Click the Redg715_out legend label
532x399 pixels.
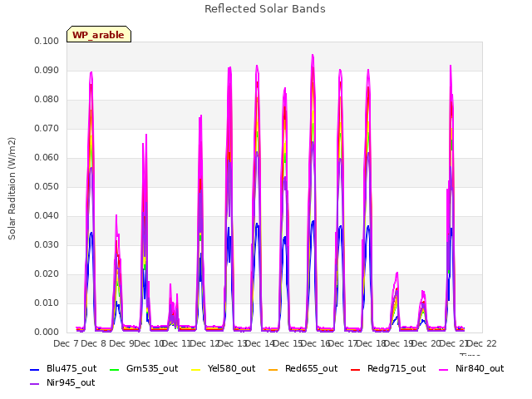pos(397,368)
